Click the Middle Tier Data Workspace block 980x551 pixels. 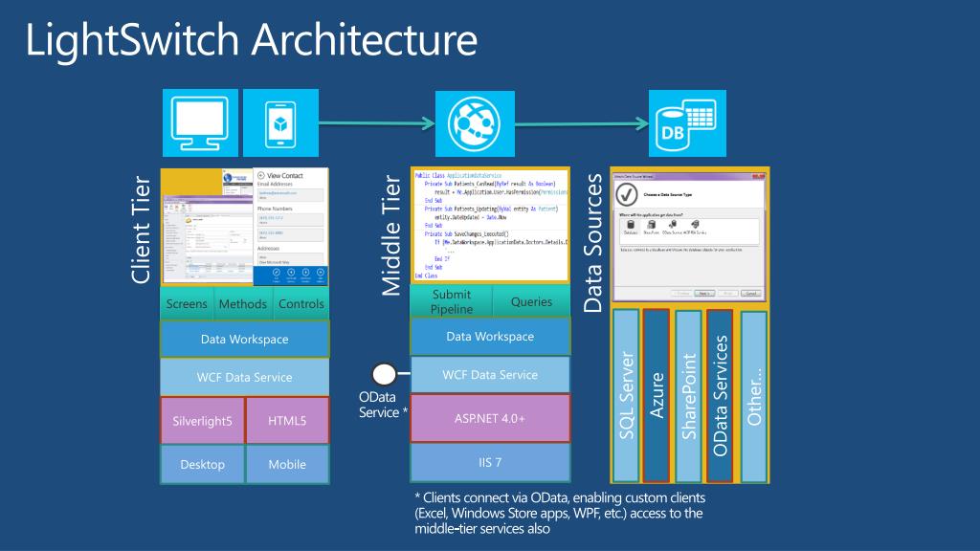(490, 336)
